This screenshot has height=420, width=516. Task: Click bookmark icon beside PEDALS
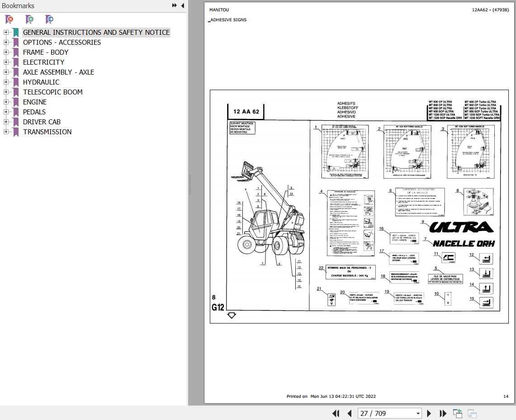(x=15, y=112)
